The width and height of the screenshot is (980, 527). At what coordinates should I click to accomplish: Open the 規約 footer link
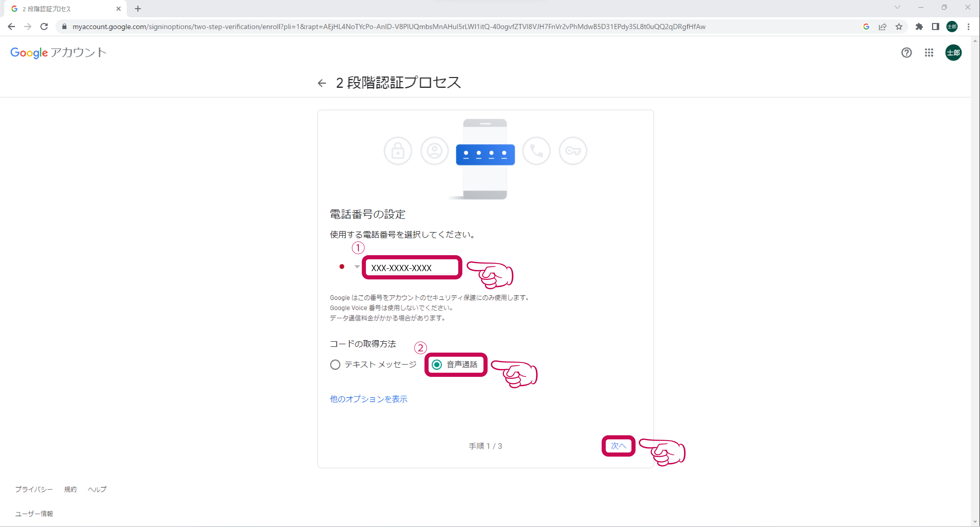[70, 489]
